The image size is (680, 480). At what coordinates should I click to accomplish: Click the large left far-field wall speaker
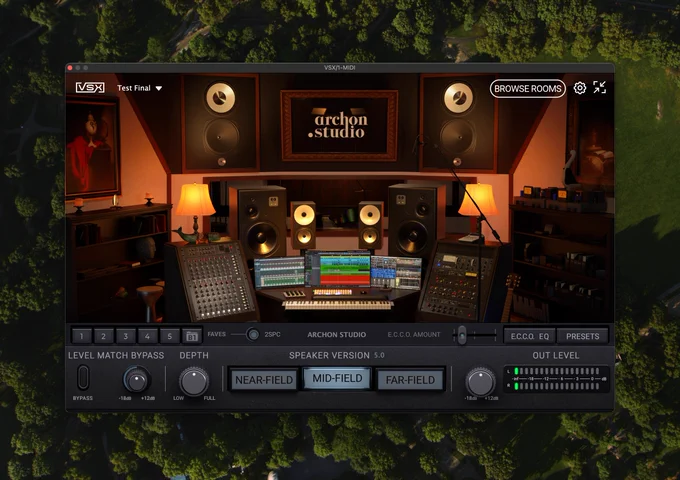pyautogui.click(x=221, y=123)
